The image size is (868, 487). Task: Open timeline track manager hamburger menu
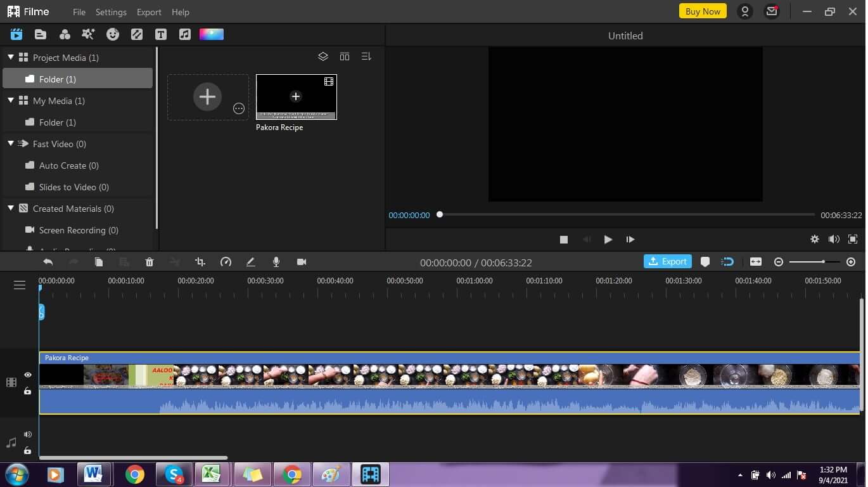(x=20, y=285)
